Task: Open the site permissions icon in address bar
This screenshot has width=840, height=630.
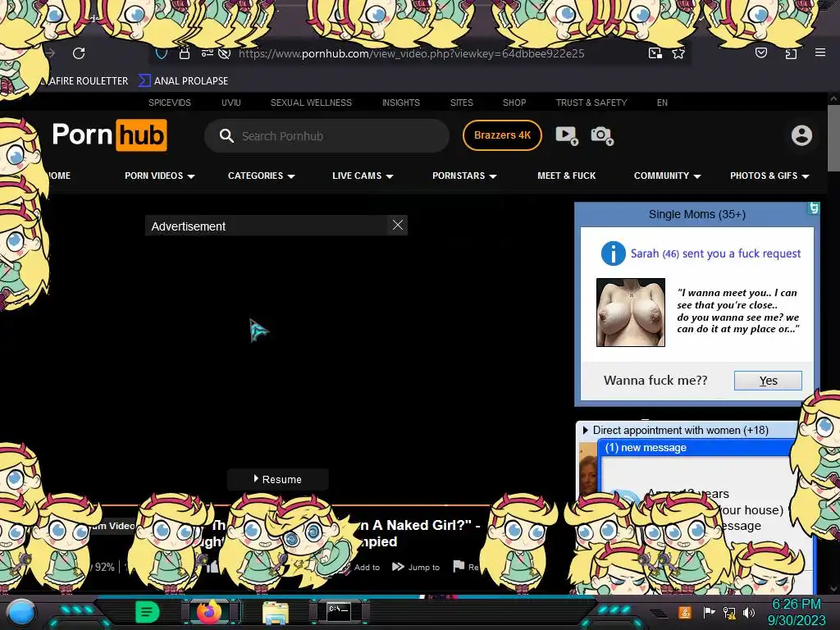Action: [208, 53]
